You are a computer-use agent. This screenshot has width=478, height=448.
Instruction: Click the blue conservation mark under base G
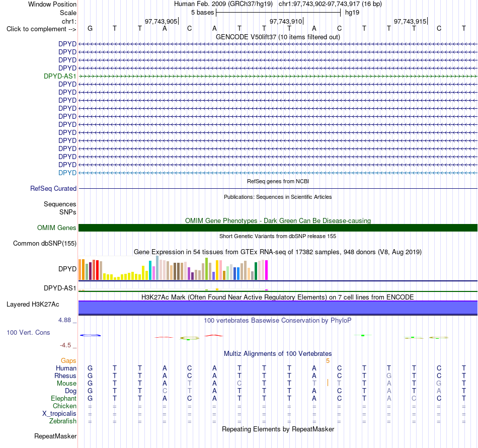tap(90, 335)
